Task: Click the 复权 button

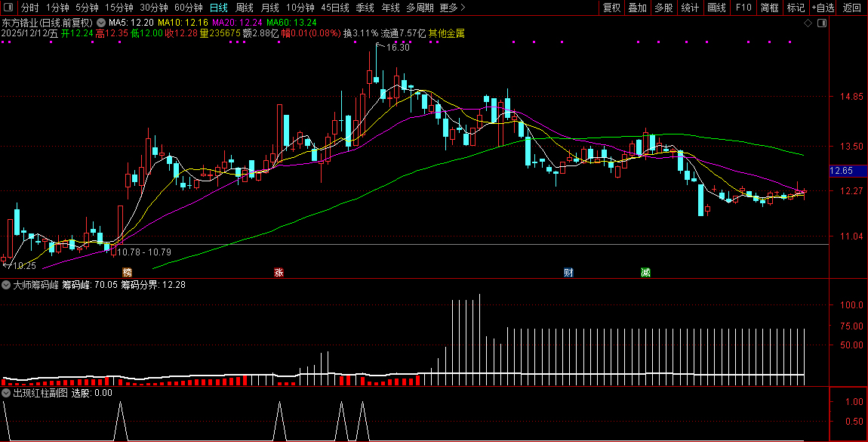Action: tap(611, 8)
